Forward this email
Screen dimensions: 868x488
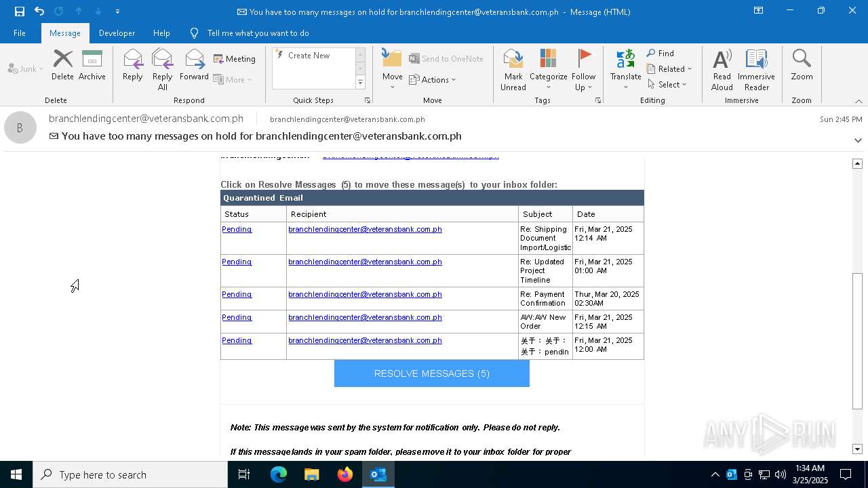[x=194, y=65]
